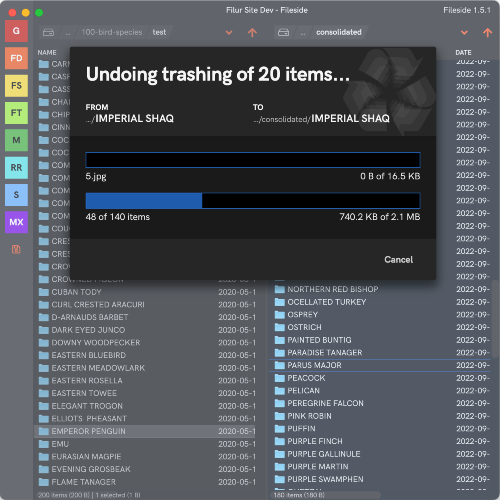Image resolution: width=500 pixels, height=500 pixels.
Task: Select the PURPLE SWAMPHEN folder
Action: click(380, 479)
